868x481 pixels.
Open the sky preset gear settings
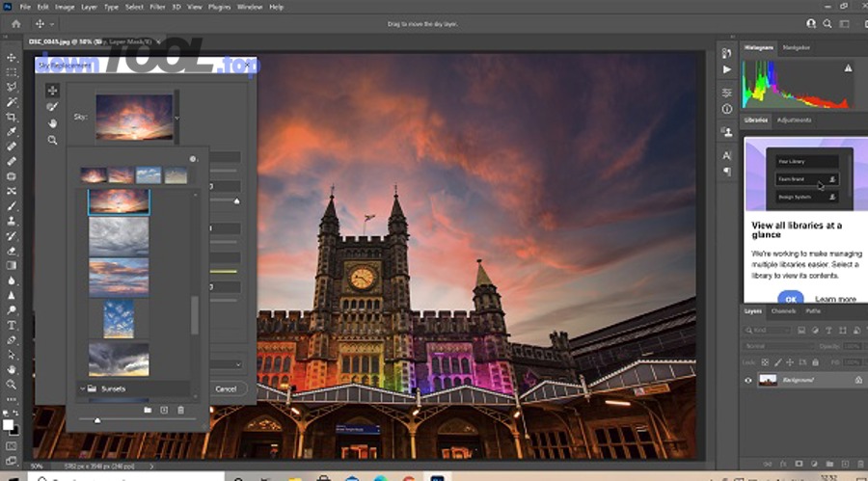[x=193, y=159]
